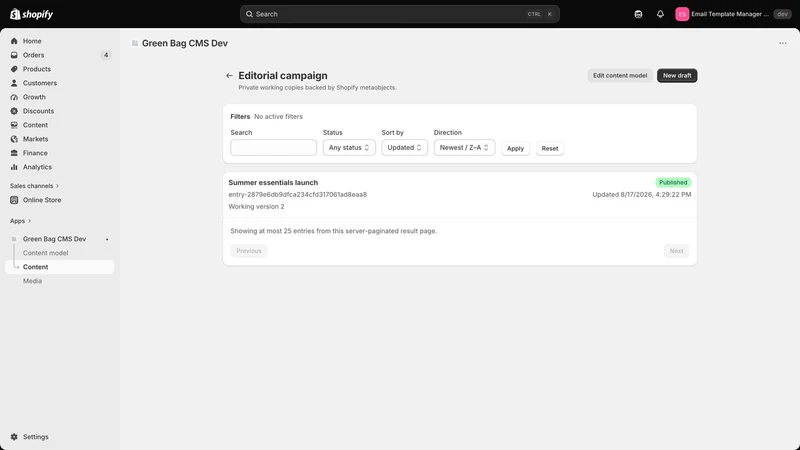Screen dimensions: 800x450
Task: Click the Orders inbox icon
Action: tap(14, 55)
